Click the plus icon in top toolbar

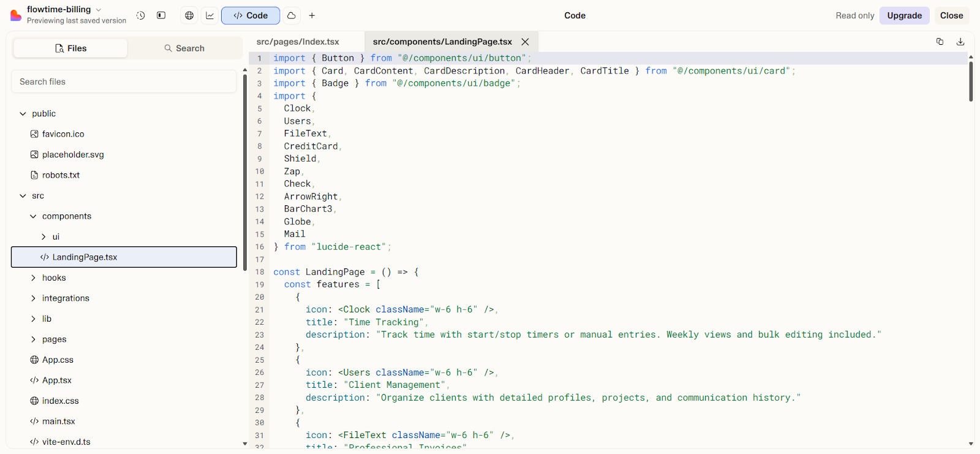(x=312, y=15)
